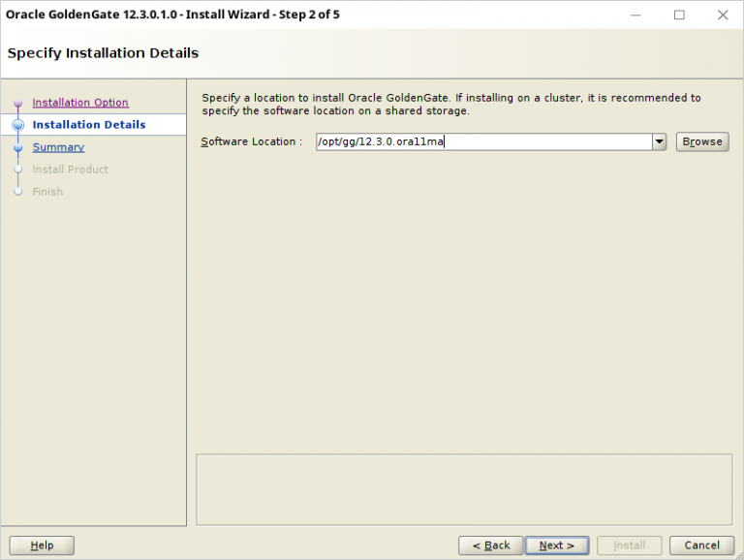The image size is (744, 560).
Task: Click the greyed-out Install button
Action: tap(629, 545)
